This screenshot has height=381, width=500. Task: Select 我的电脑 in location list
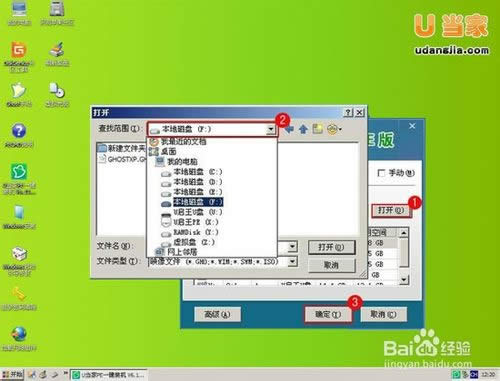[x=177, y=162]
